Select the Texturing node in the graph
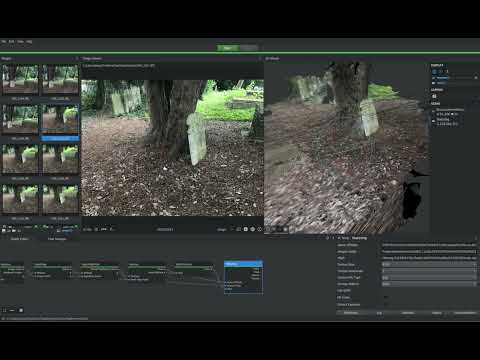 pos(243,277)
